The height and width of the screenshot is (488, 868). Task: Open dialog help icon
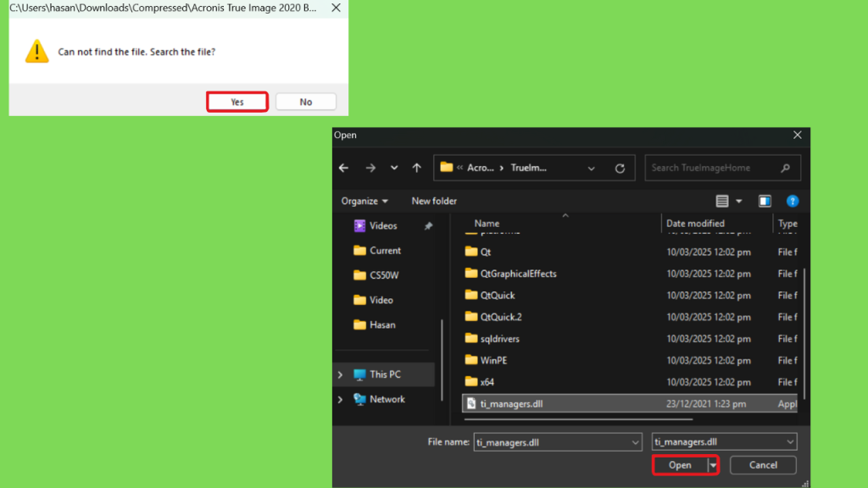coord(793,201)
